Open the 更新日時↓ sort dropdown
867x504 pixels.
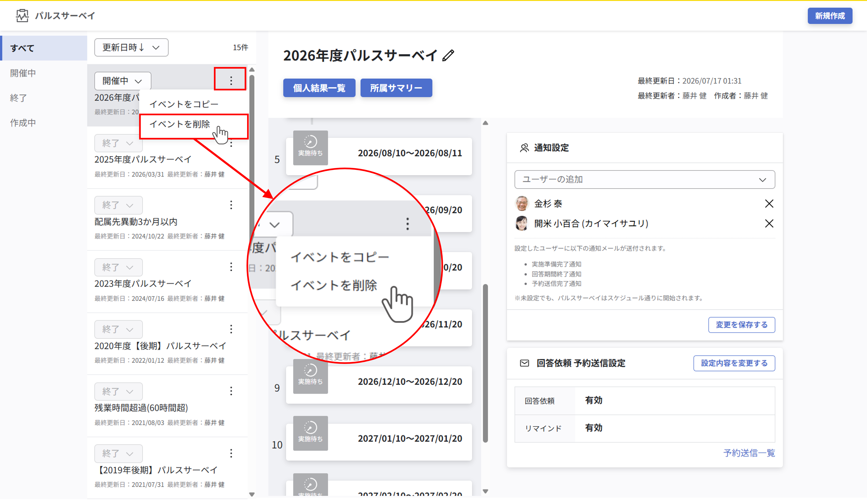[131, 47]
